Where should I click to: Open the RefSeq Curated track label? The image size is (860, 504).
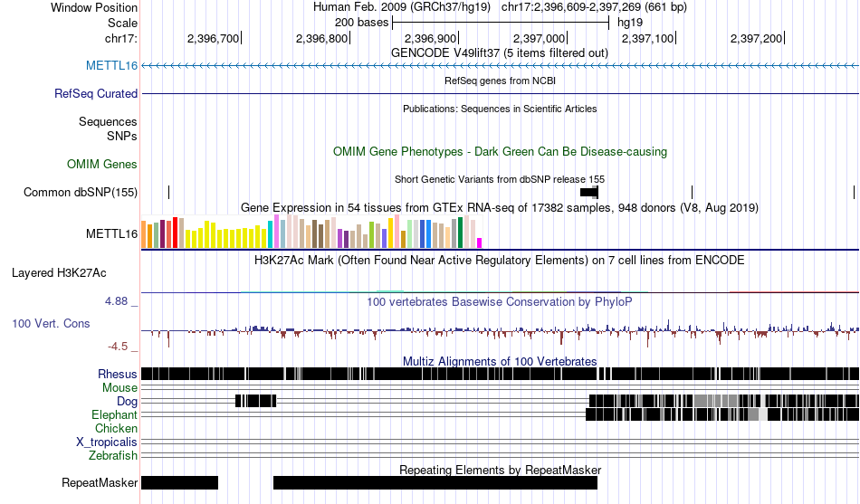pos(96,94)
